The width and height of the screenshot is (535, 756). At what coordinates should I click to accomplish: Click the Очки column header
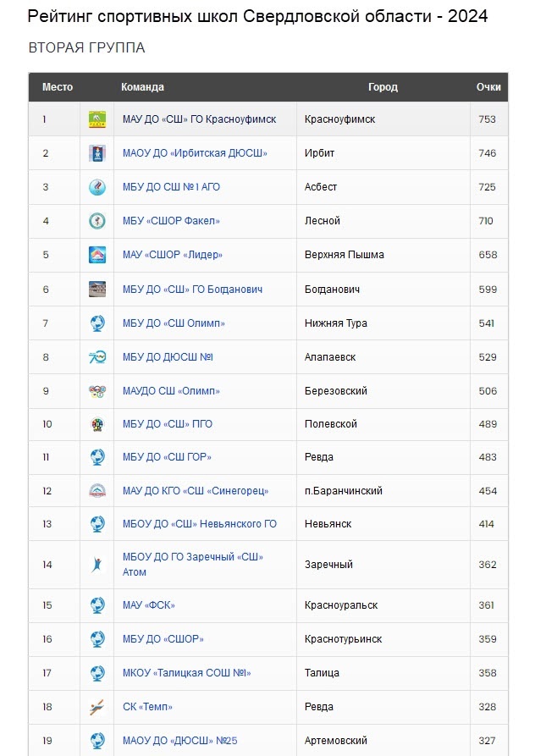(488, 87)
